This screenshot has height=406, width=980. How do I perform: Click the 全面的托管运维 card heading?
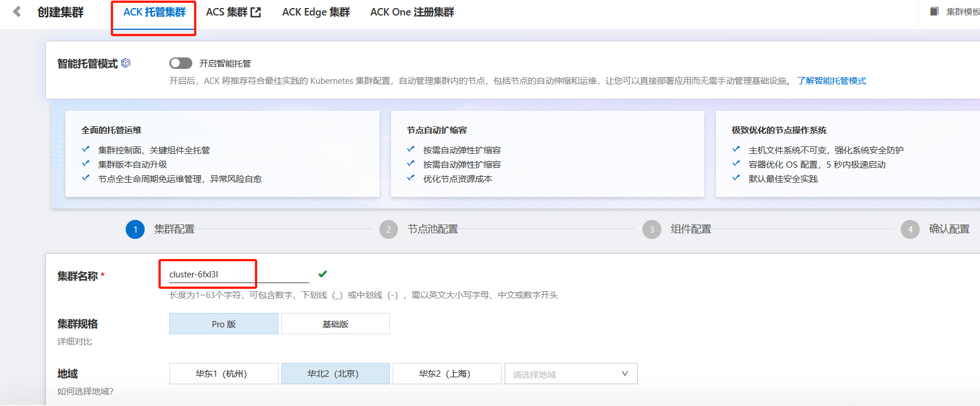tap(111, 130)
